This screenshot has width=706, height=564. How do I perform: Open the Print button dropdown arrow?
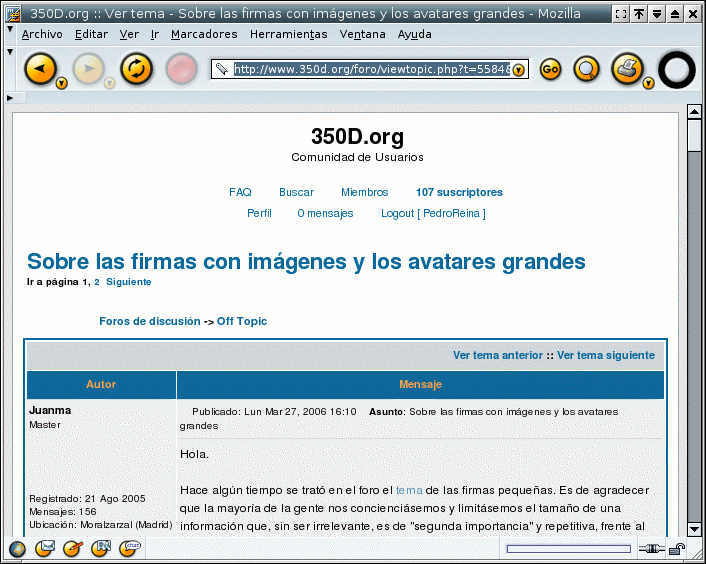coord(648,83)
